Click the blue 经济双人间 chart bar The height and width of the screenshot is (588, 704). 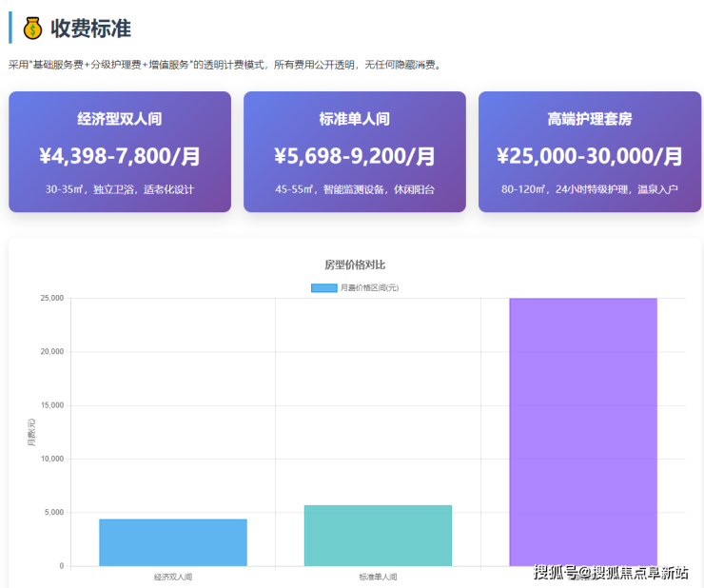pos(172,542)
